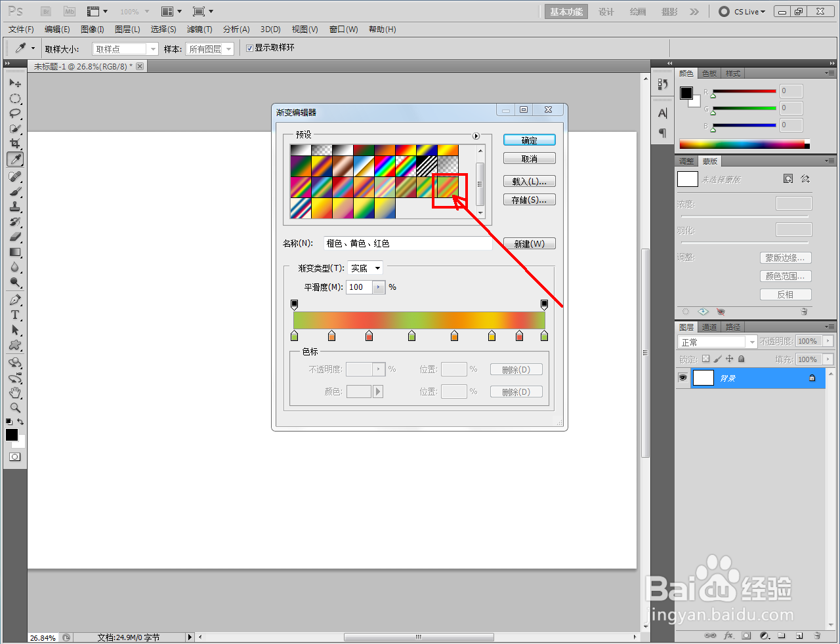Select the Eyedropper tool in toolbox
840x644 pixels.
[x=15, y=159]
